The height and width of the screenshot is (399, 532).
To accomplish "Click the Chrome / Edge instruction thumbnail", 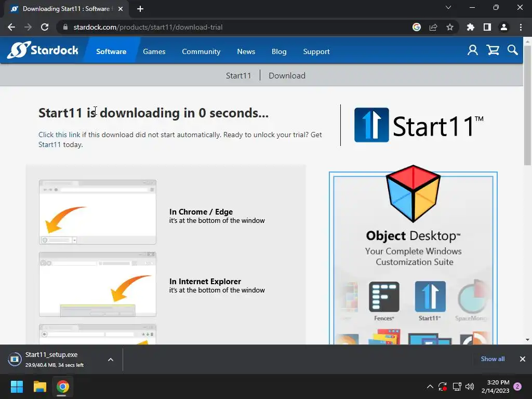I will 98,212.
